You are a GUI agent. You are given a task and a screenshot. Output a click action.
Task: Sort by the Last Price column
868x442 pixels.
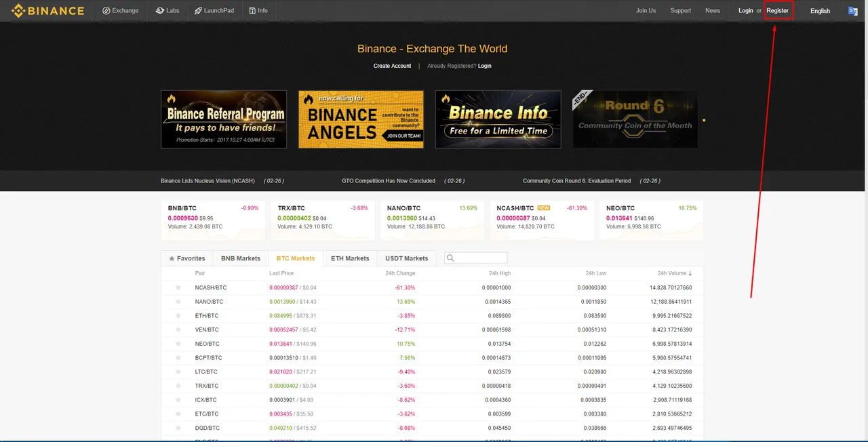[x=281, y=273]
